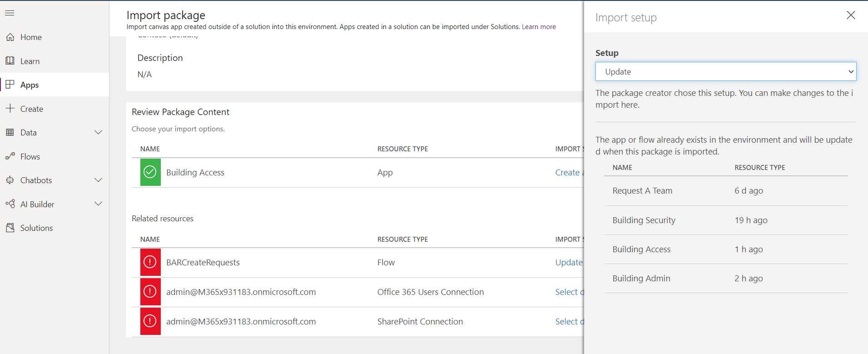Click Update link for BARCreateRequests flow
868x354 pixels.
569,262
